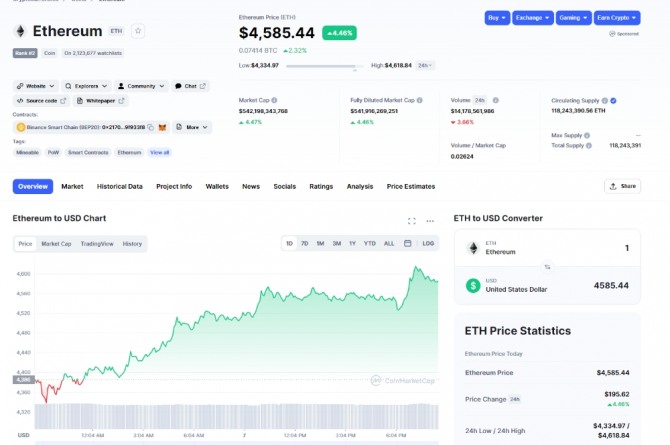The height and width of the screenshot is (445, 670).
Task: Switch the chart view to TradingView
Action: click(97, 243)
